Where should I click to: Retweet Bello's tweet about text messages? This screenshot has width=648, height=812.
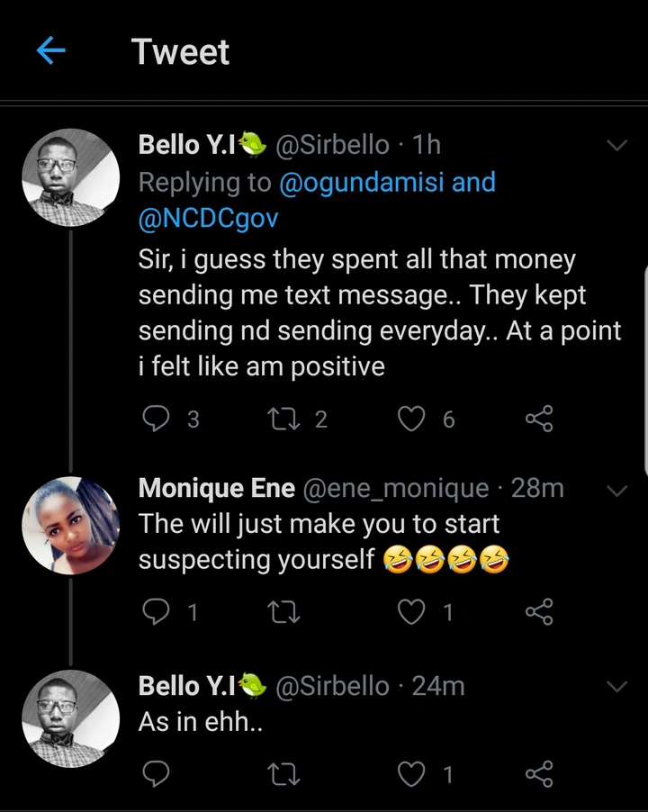click(x=283, y=419)
